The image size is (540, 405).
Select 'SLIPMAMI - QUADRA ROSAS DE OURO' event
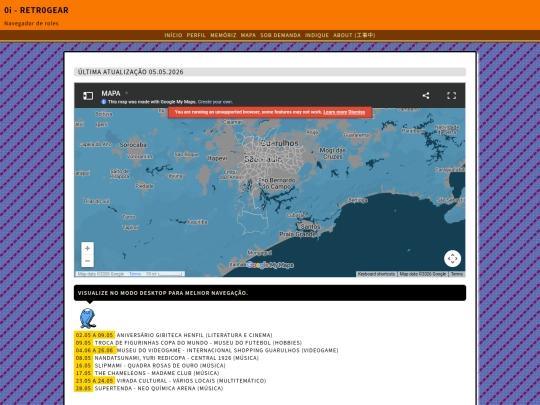(160, 365)
